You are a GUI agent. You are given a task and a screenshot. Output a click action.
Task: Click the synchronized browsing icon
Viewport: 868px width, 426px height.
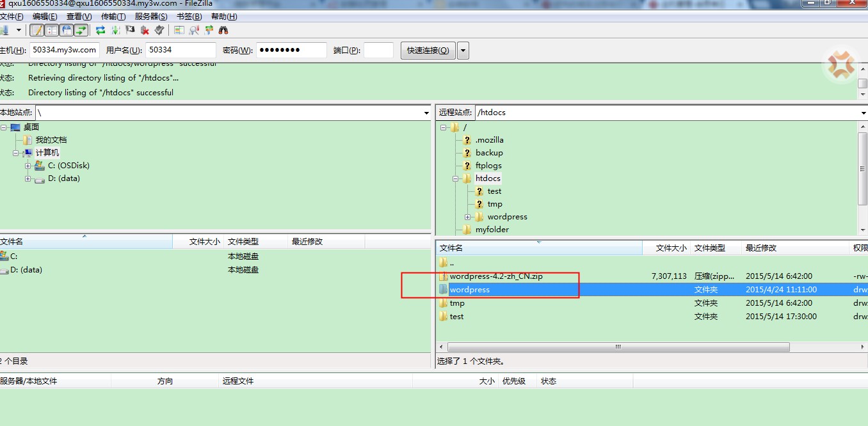(209, 30)
